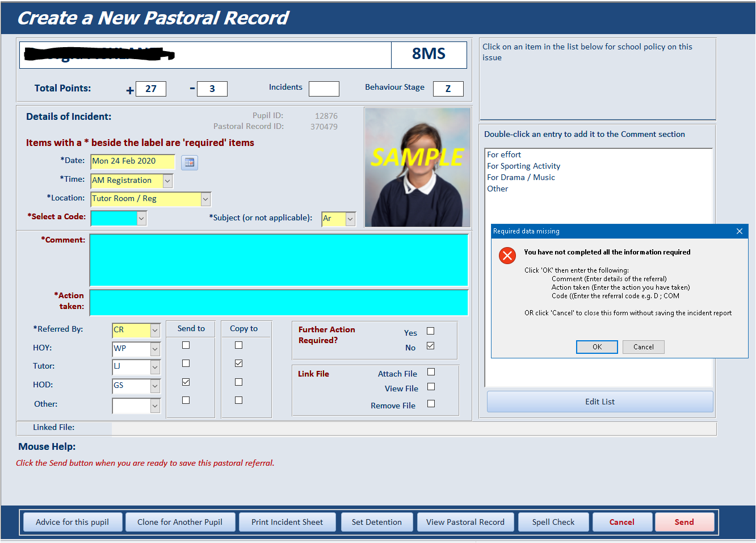756x543 pixels.
Task: Select 'For effort' in the comment list
Action: (504, 154)
